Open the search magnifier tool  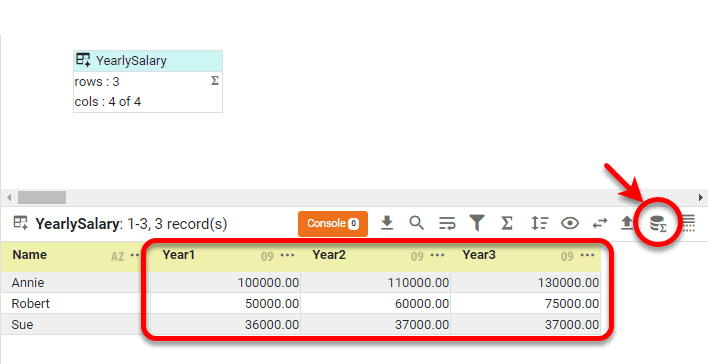pos(416,223)
